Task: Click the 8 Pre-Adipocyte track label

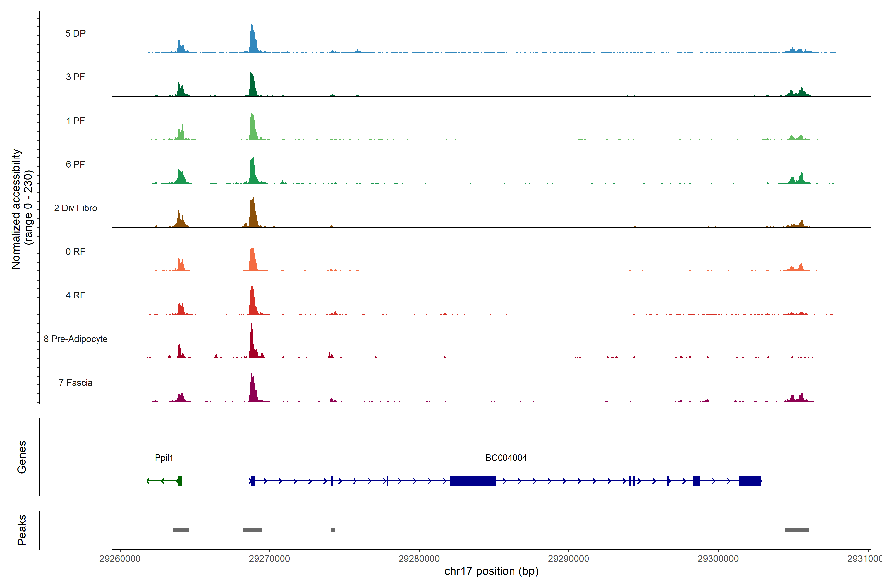Action: point(75,339)
